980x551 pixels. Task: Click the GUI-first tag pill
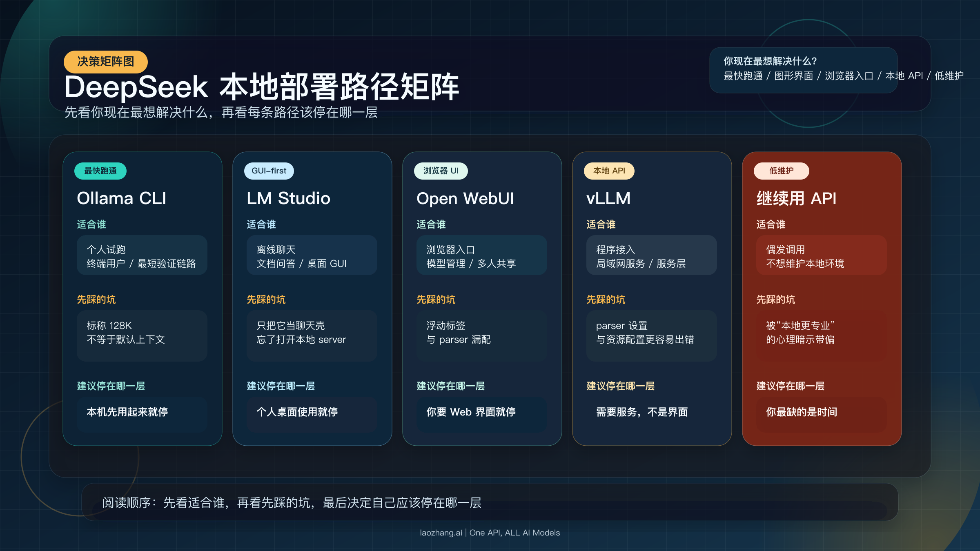click(x=269, y=171)
